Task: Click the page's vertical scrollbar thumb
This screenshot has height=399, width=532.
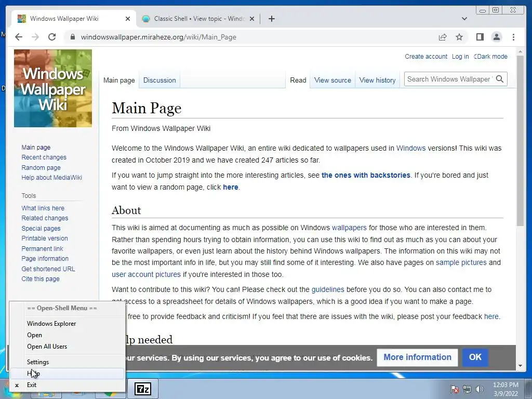Action: coord(520,140)
